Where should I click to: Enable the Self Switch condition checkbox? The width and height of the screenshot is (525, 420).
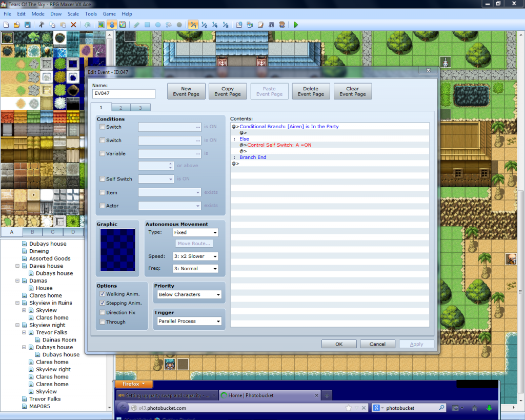103,179
